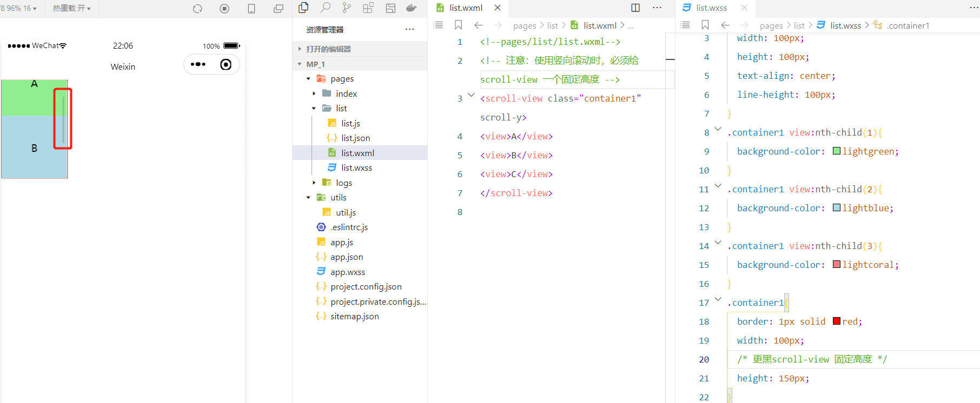Open the search magnifier icon
980x403 pixels.
325,8
